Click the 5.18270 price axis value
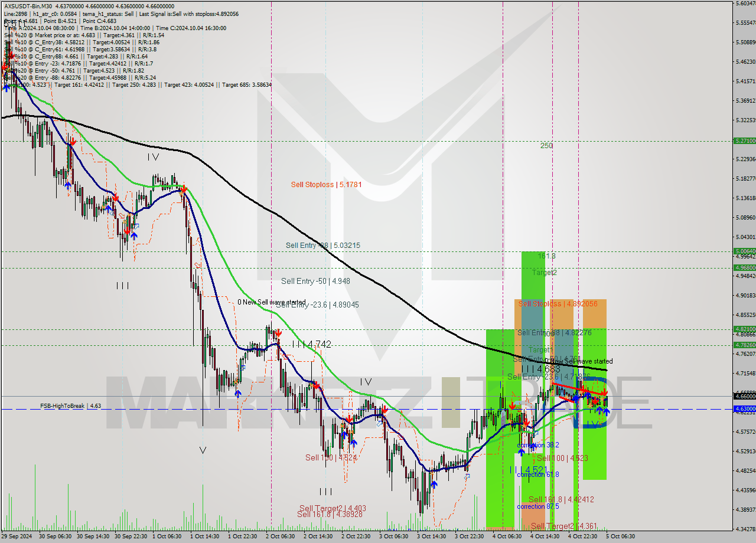756x543 pixels. tap(745, 178)
